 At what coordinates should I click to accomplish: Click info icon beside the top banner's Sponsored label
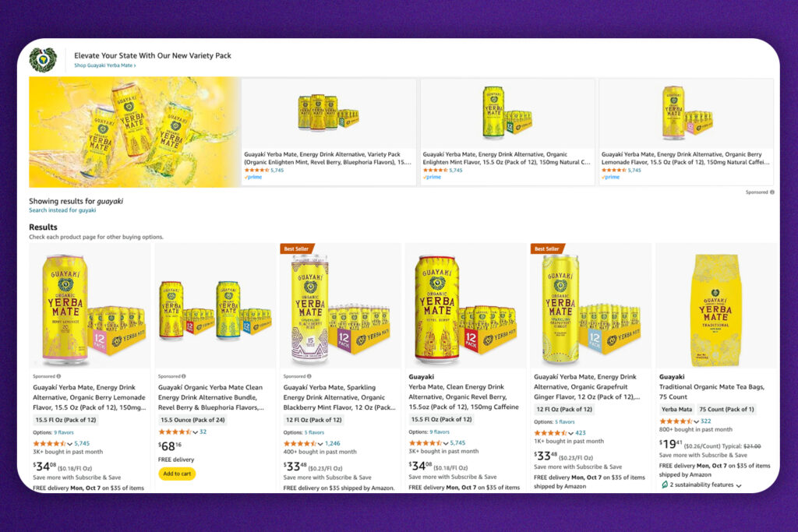pos(772,192)
